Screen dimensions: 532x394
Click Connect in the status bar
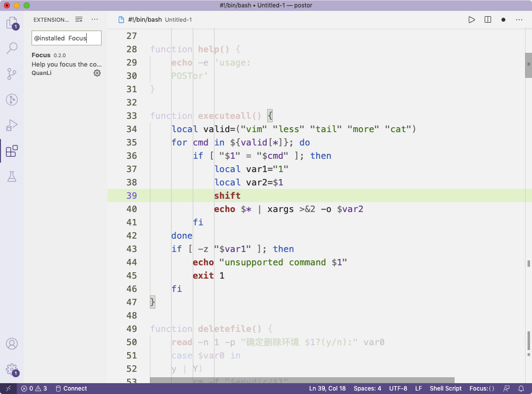[71, 389]
